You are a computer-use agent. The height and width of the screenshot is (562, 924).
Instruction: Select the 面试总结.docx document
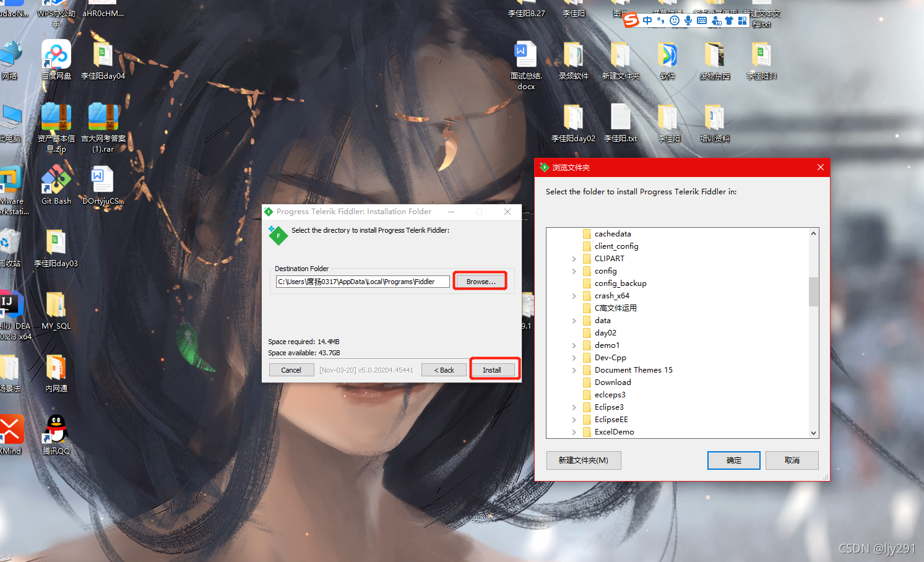[526, 65]
